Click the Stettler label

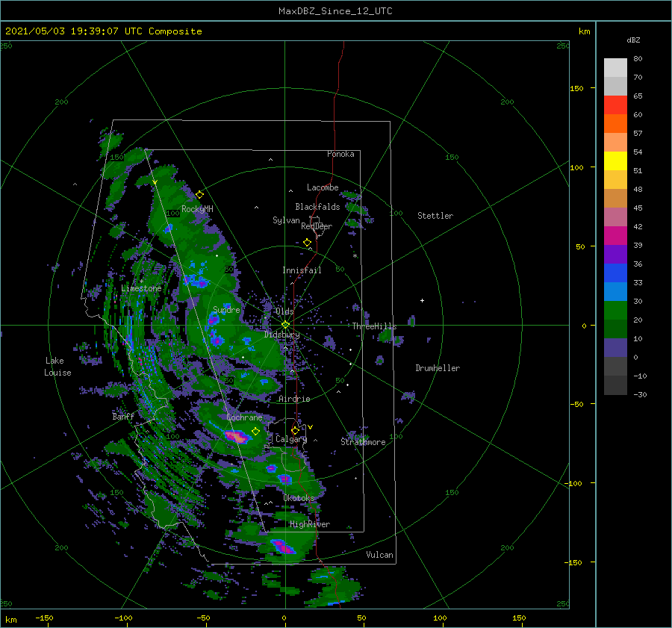(435, 216)
